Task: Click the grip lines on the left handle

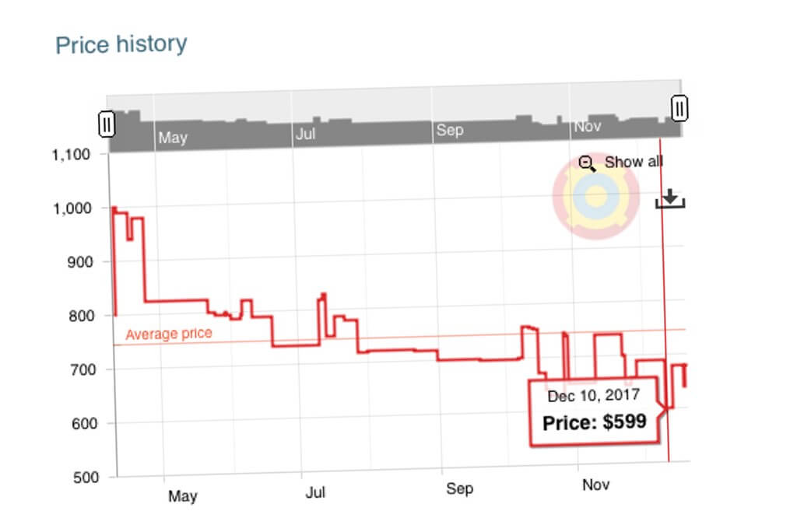Action: [107, 124]
